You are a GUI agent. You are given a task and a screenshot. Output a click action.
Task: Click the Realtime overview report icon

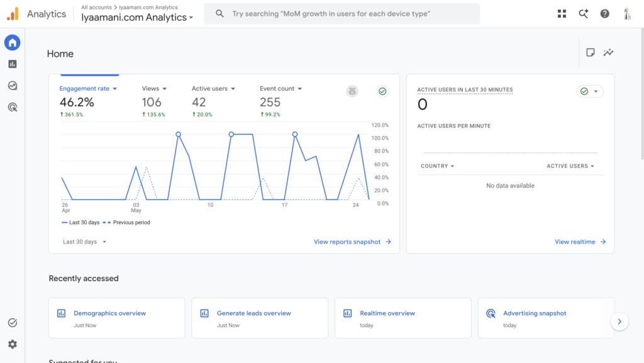pos(347,313)
